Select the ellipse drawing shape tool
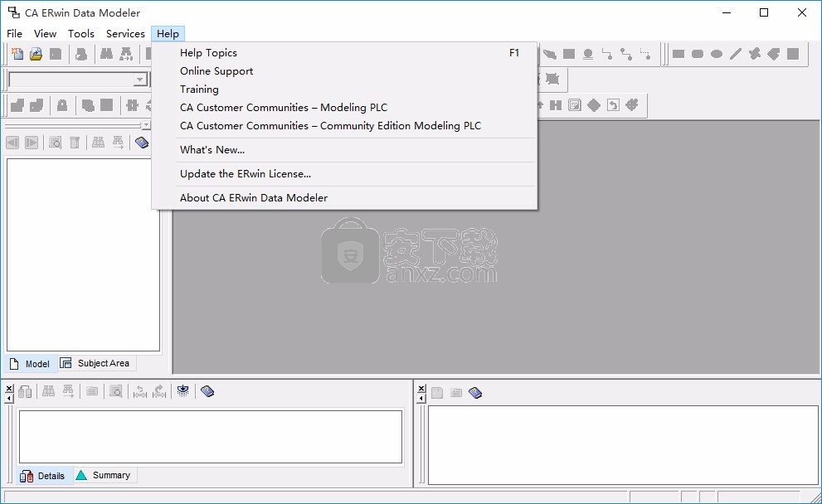Screen dimensions: 822x504 pyautogui.click(x=717, y=54)
